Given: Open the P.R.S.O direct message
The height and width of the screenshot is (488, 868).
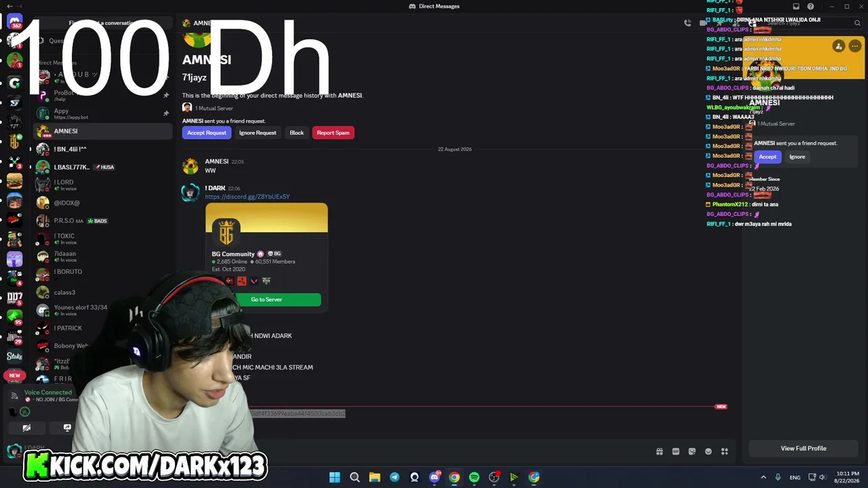Looking at the screenshot, I should click(102, 220).
